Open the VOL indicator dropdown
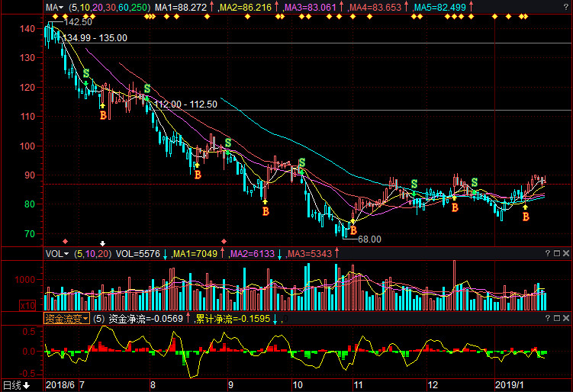The height and width of the screenshot is (392, 573). 58,253
